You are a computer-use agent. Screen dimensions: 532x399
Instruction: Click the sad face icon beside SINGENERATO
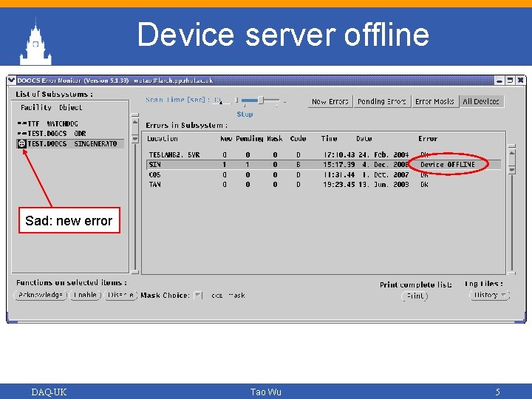pos(21,143)
